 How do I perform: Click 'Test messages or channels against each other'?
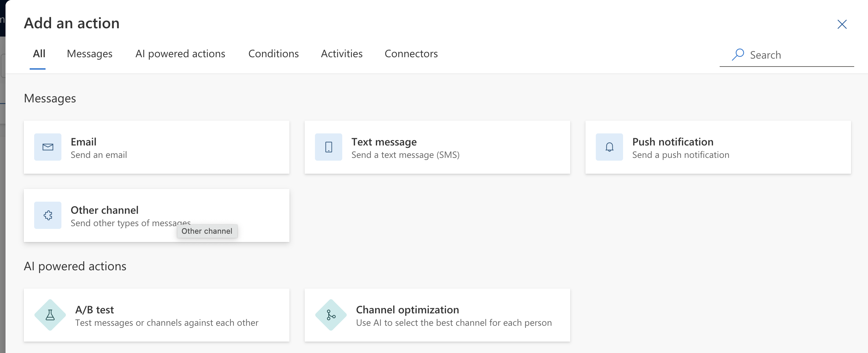(167, 323)
